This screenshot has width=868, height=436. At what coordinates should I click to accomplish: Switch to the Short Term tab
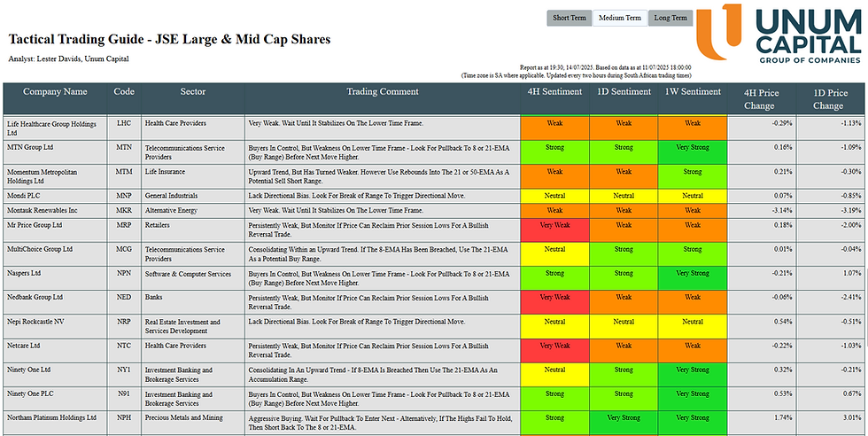coord(569,18)
